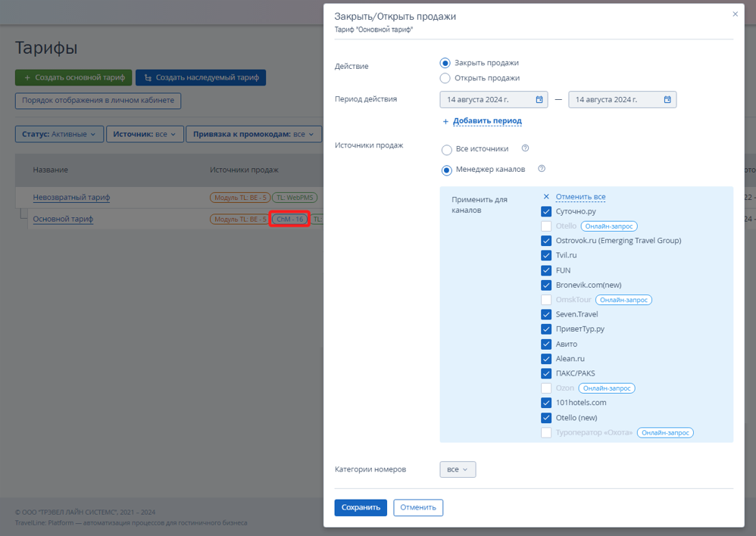This screenshot has height=536, width=756.
Task: Click Создать основной тариф button
Action: (73, 78)
